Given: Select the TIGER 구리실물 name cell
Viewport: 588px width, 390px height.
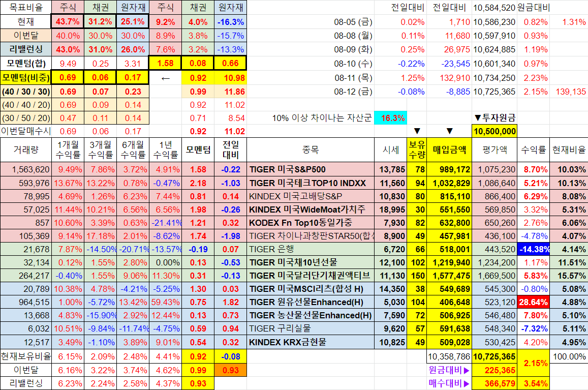Looking at the screenshot, I should pyautogui.click(x=311, y=328).
